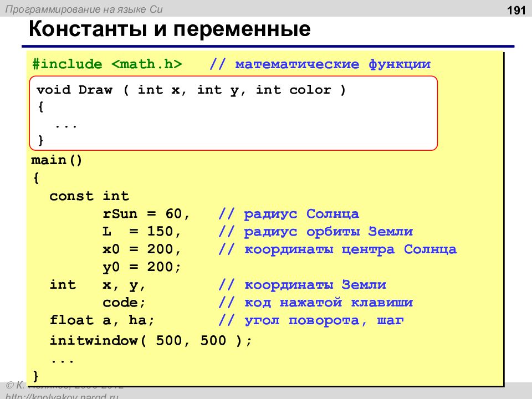Click the "int x, y," declaration
The width and height of the screenshot is (532, 399).
[98, 285]
